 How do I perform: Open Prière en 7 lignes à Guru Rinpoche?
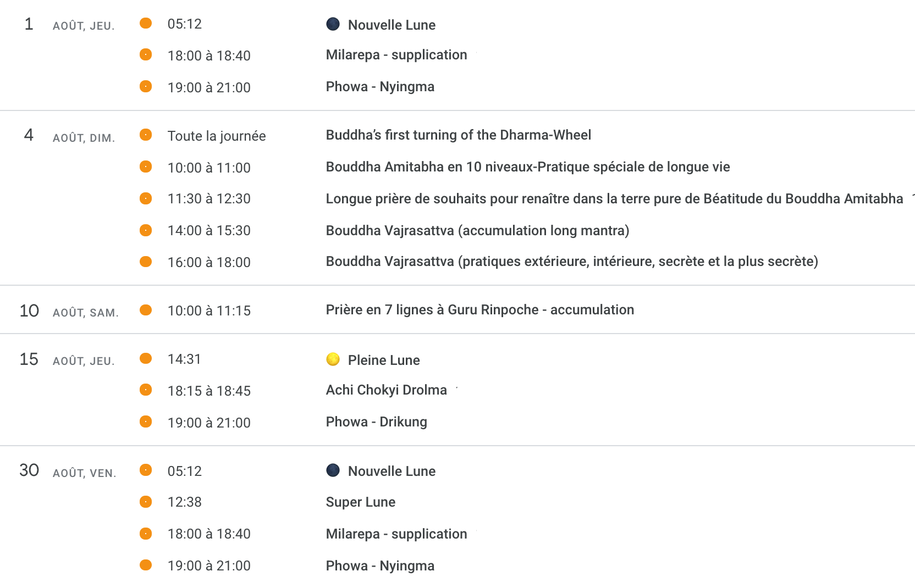click(479, 310)
